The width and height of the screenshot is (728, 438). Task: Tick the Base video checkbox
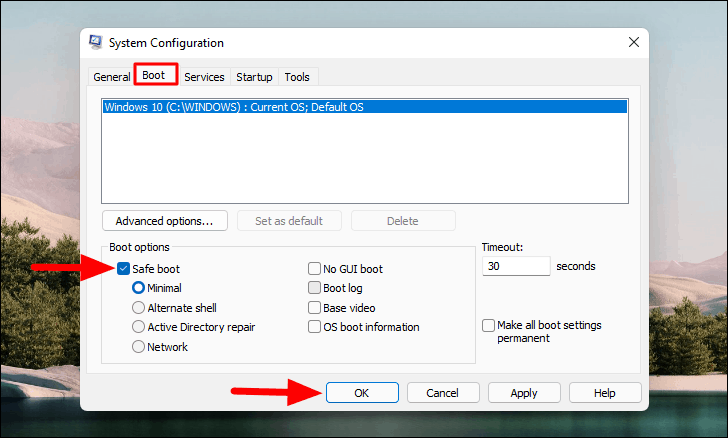(x=314, y=307)
